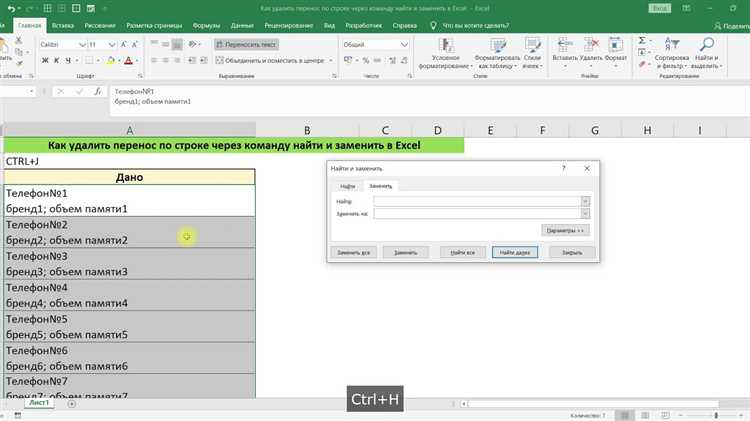The width and height of the screenshot is (750, 421).
Task: Click the AutoSum sigma icon
Action: (642, 40)
